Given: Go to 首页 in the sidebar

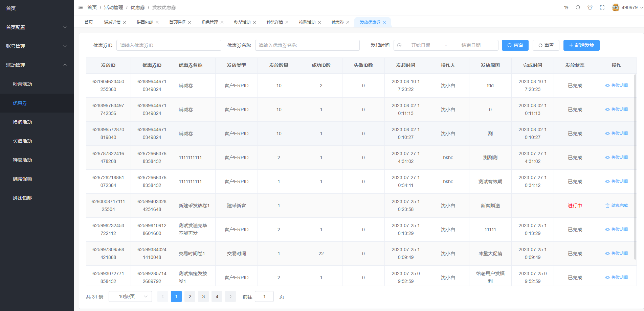Looking at the screenshot, I should (37, 8).
